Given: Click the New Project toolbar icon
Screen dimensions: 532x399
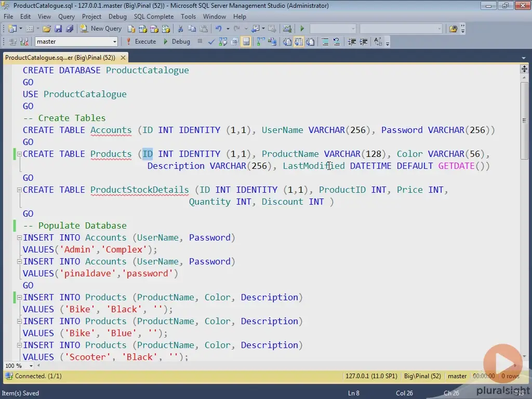Looking at the screenshot, I should (12, 29).
